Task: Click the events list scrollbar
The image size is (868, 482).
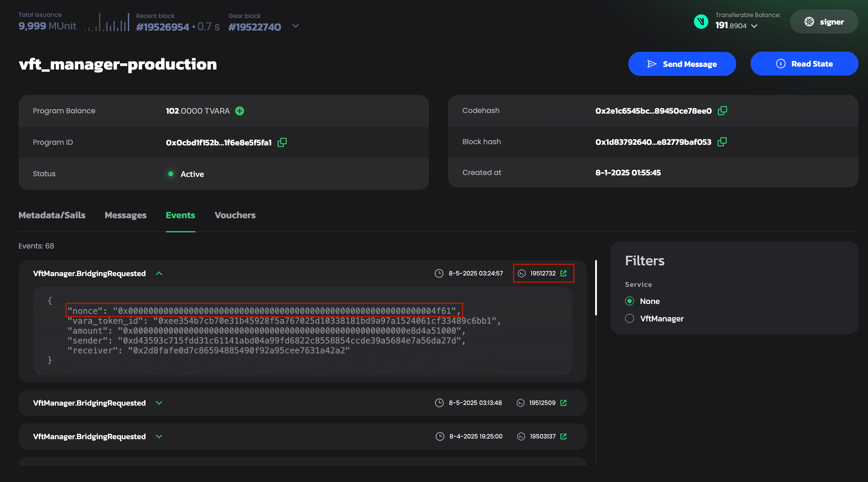Action: (596, 288)
